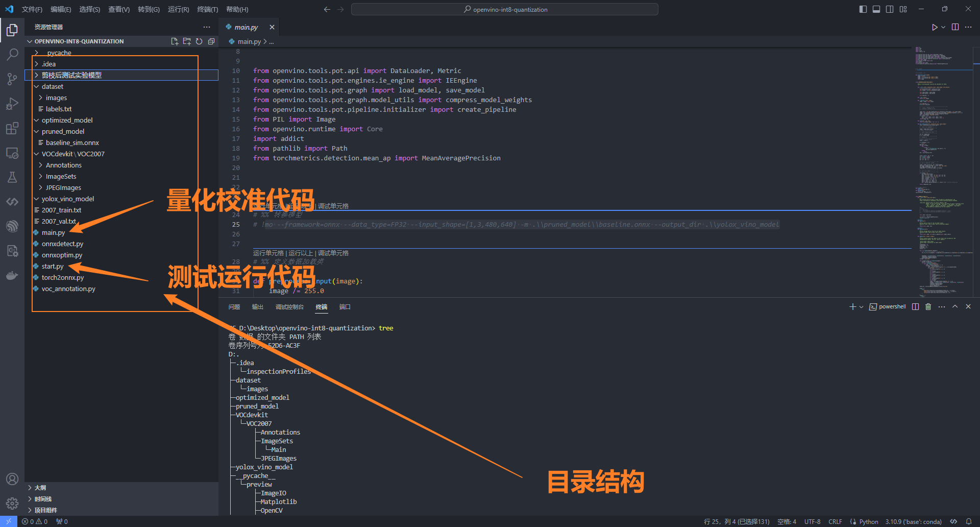
Task: Open the Extensions view
Action: click(12, 128)
